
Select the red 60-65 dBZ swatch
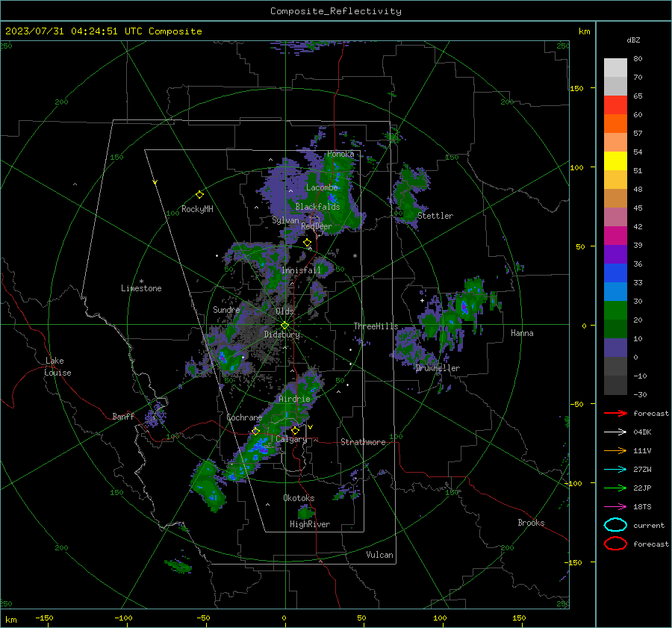coord(615,105)
